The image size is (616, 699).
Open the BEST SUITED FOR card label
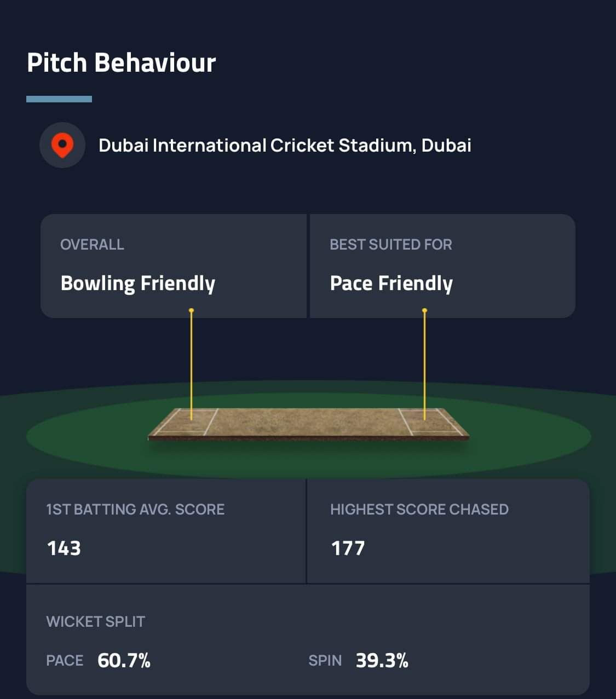click(x=391, y=244)
